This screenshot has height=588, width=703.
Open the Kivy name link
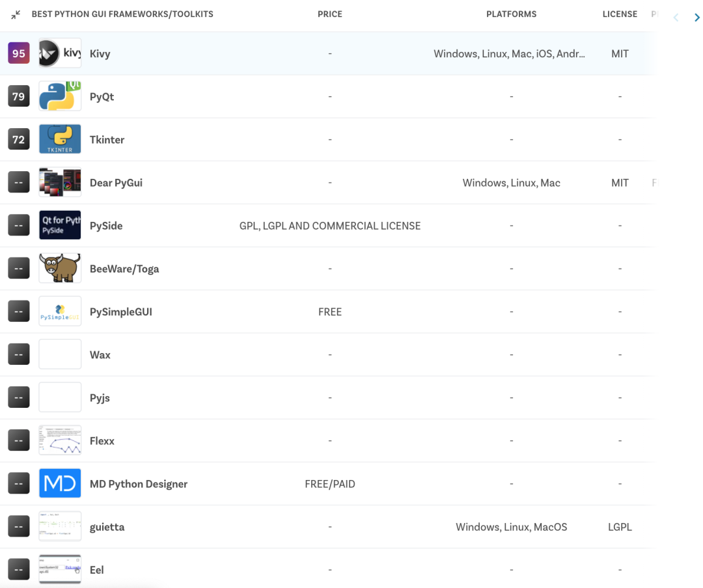(x=100, y=54)
